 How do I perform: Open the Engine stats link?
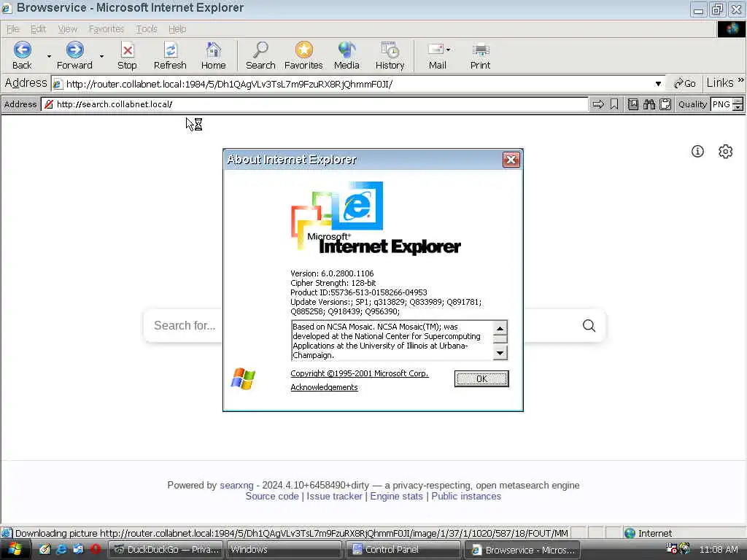[396, 496]
